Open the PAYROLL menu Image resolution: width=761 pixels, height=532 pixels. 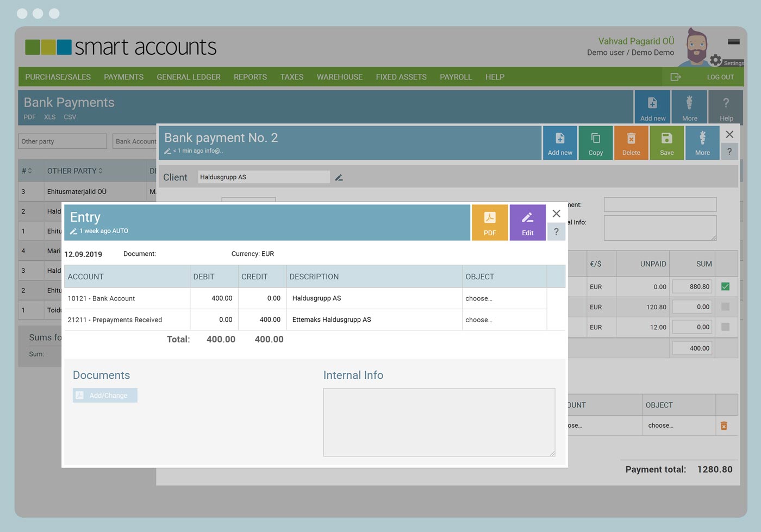click(456, 77)
